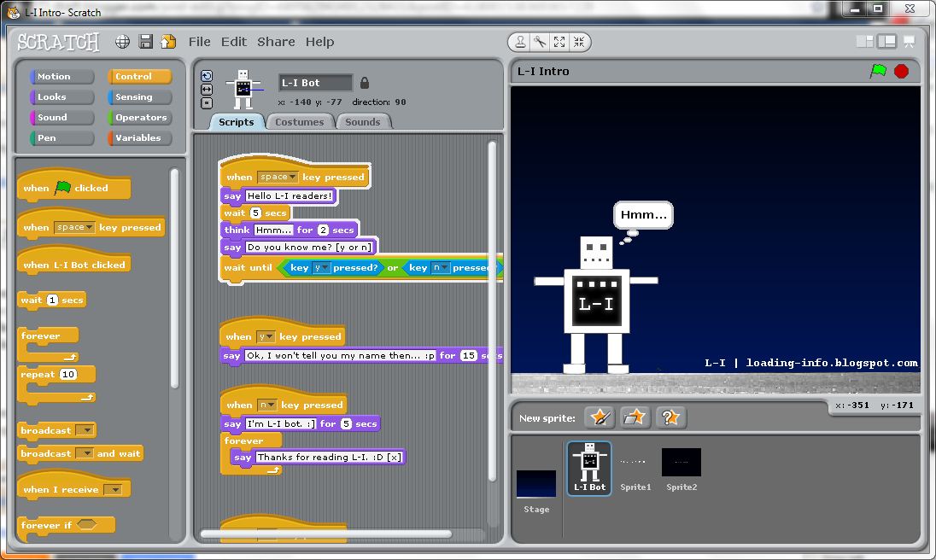This screenshot has height=560, width=936.
Task: Show the Variables block palette
Action: click(138, 137)
